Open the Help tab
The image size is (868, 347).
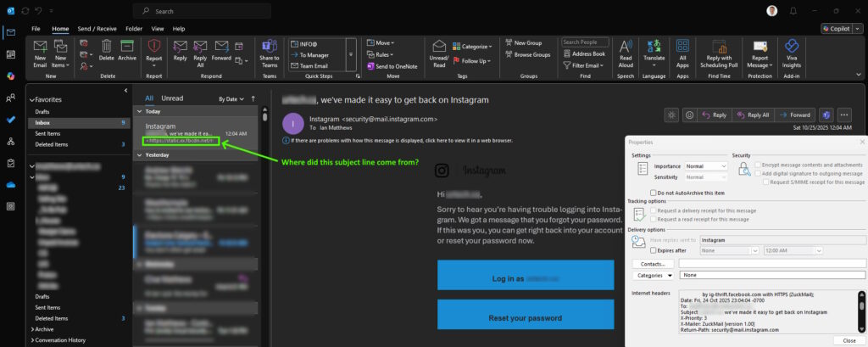click(179, 29)
